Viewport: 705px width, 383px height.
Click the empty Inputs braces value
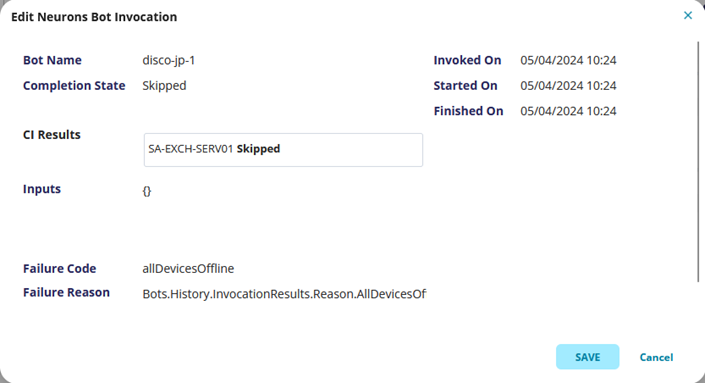pos(147,191)
